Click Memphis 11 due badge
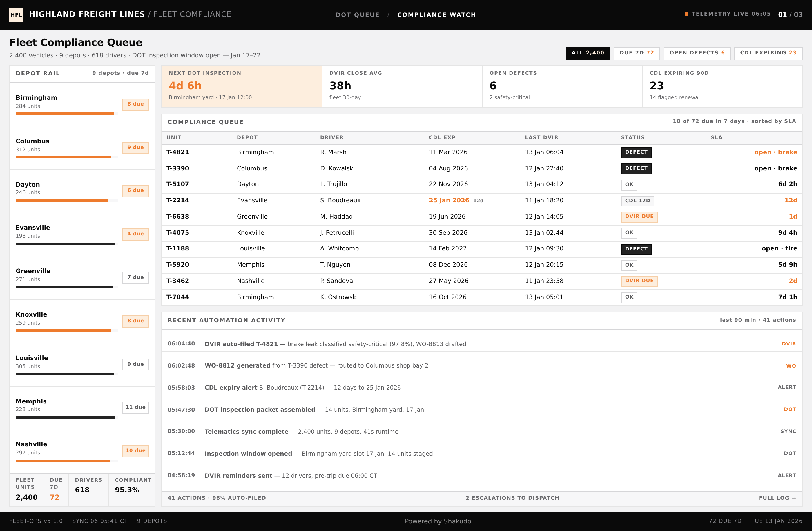Image resolution: width=812 pixels, height=531 pixels. coord(135,407)
